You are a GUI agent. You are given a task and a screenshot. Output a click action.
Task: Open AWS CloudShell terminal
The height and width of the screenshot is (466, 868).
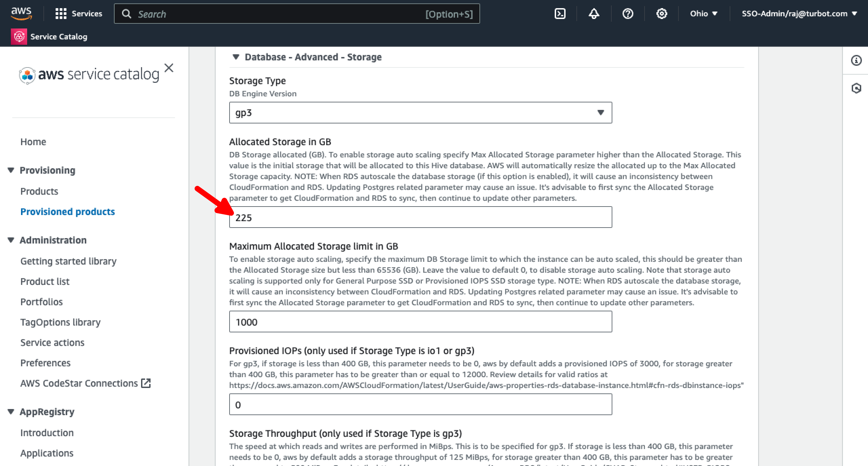pos(560,14)
